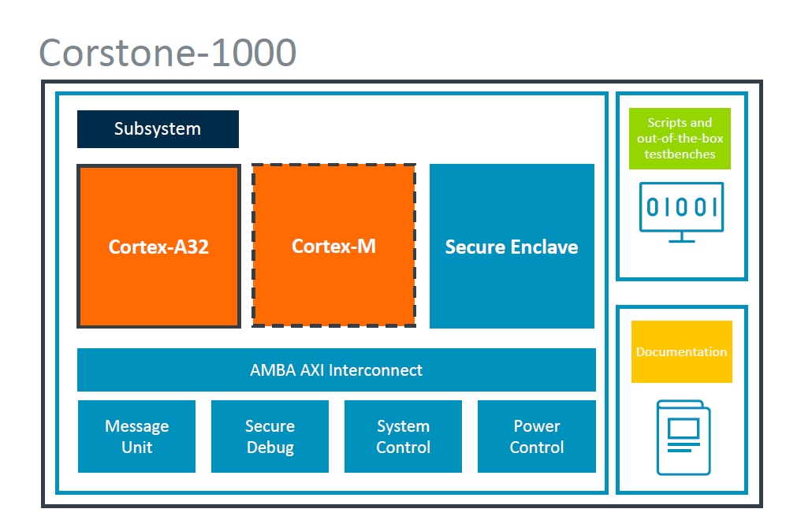Click the Scripts and testbenches label

click(680, 139)
